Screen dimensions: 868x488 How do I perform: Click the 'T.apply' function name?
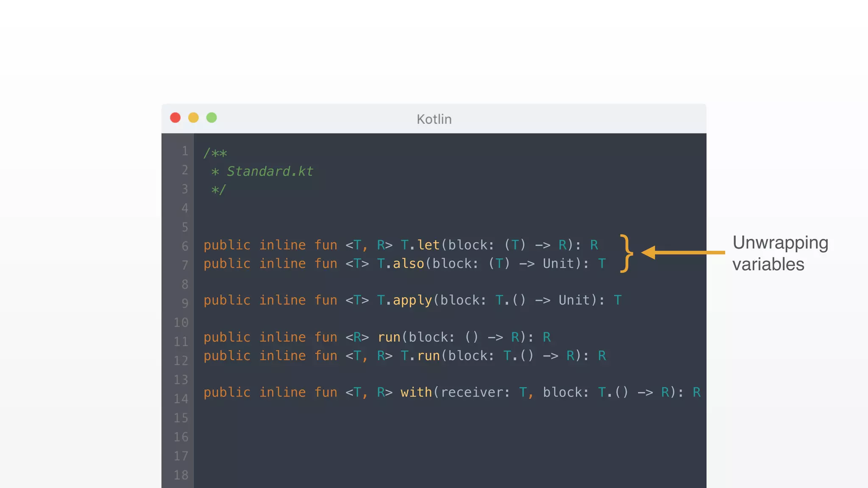[404, 300]
